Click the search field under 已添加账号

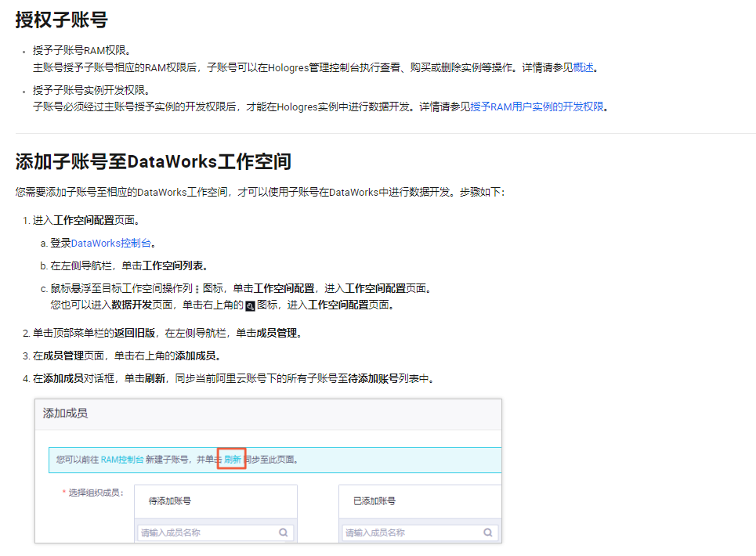click(x=421, y=533)
